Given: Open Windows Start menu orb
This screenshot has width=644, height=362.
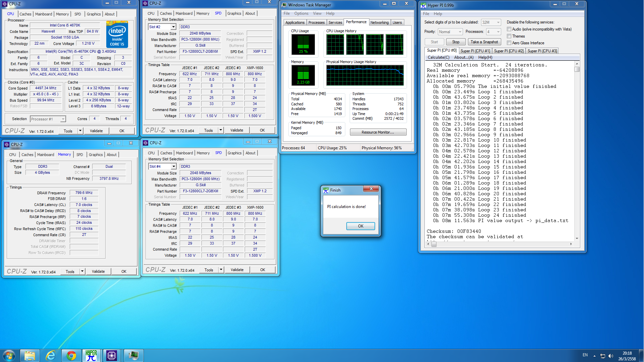Looking at the screenshot, I should tap(9, 355).
